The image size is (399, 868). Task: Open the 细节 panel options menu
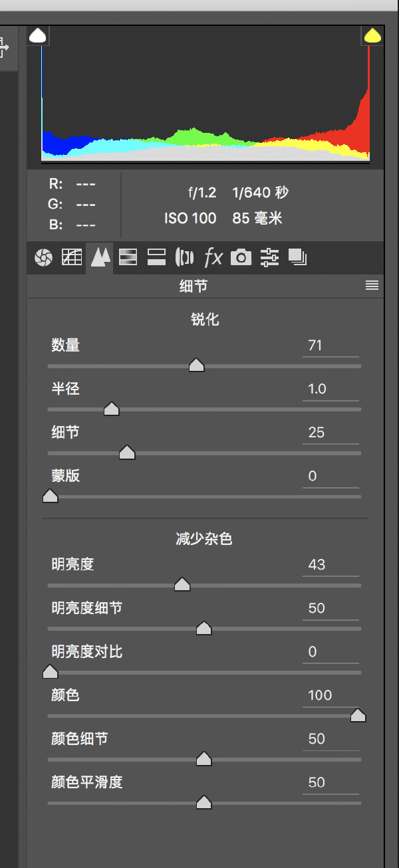tap(372, 286)
